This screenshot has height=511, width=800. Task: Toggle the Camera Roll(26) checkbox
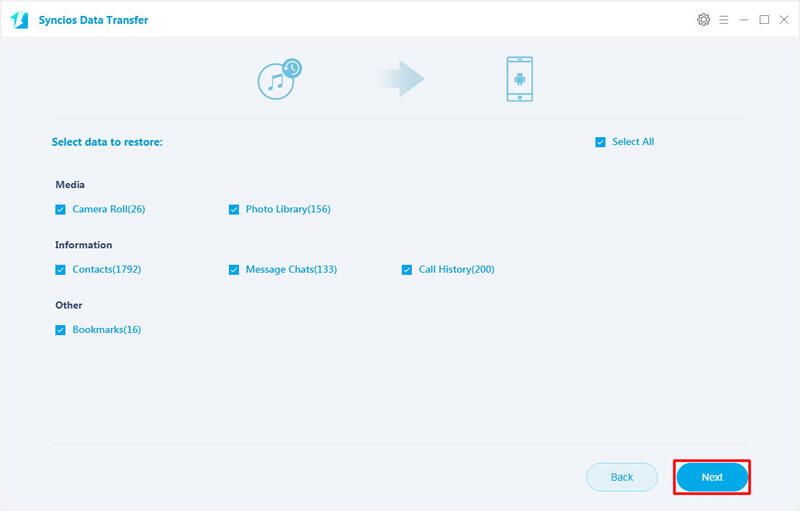pos(61,210)
